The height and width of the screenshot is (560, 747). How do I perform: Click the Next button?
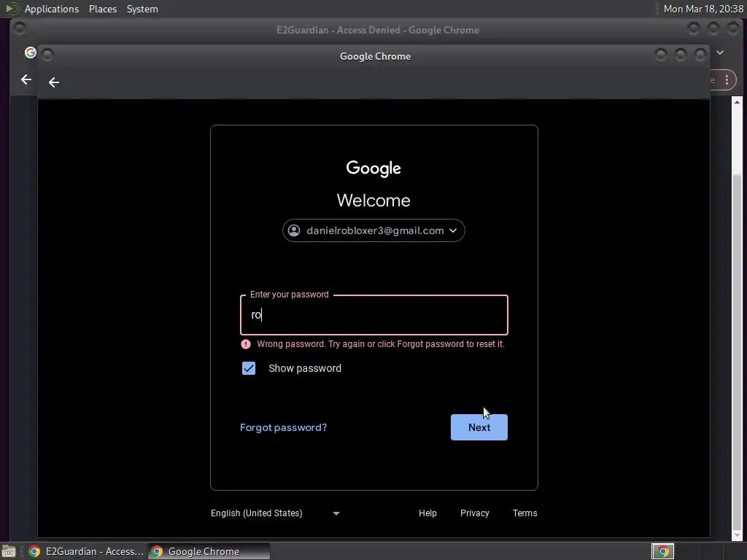[479, 427]
